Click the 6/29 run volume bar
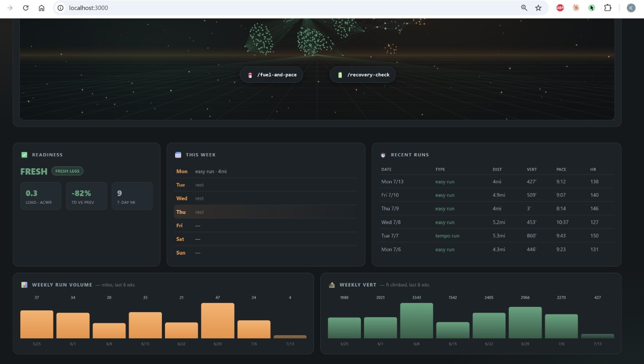The image size is (644, 364). coord(218,321)
